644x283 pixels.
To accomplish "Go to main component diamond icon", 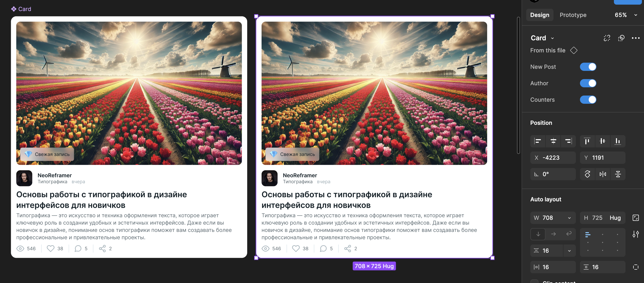I will [574, 50].
